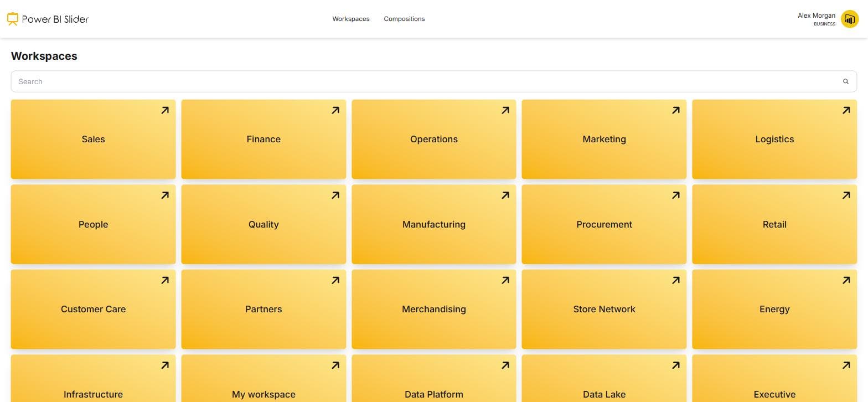
Task: Click the arrow icon on Finance card
Action: [335, 110]
